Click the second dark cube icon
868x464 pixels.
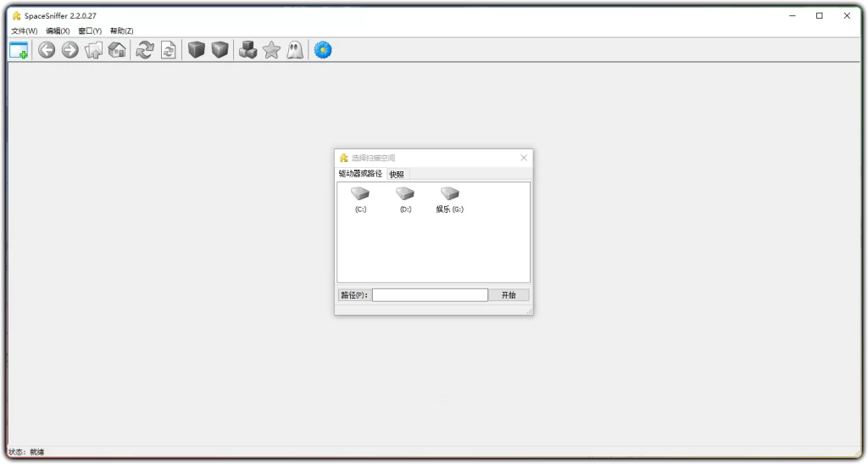pyautogui.click(x=220, y=50)
